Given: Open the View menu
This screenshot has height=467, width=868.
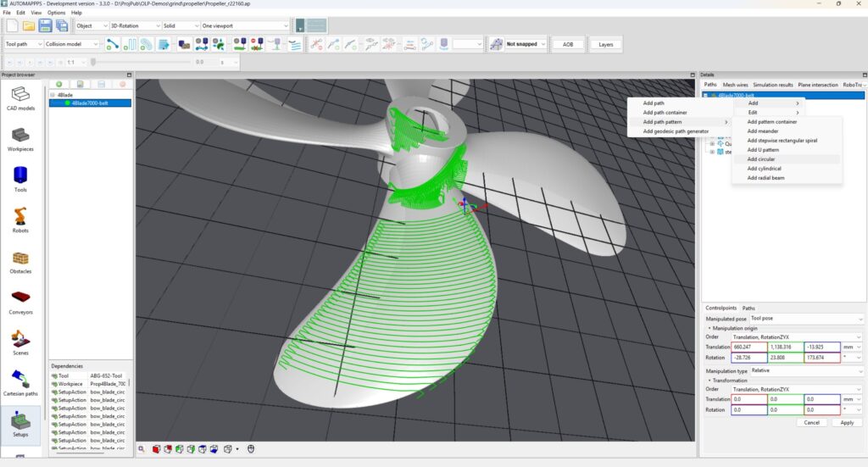Looking at the screenshot, I should 36,13.
